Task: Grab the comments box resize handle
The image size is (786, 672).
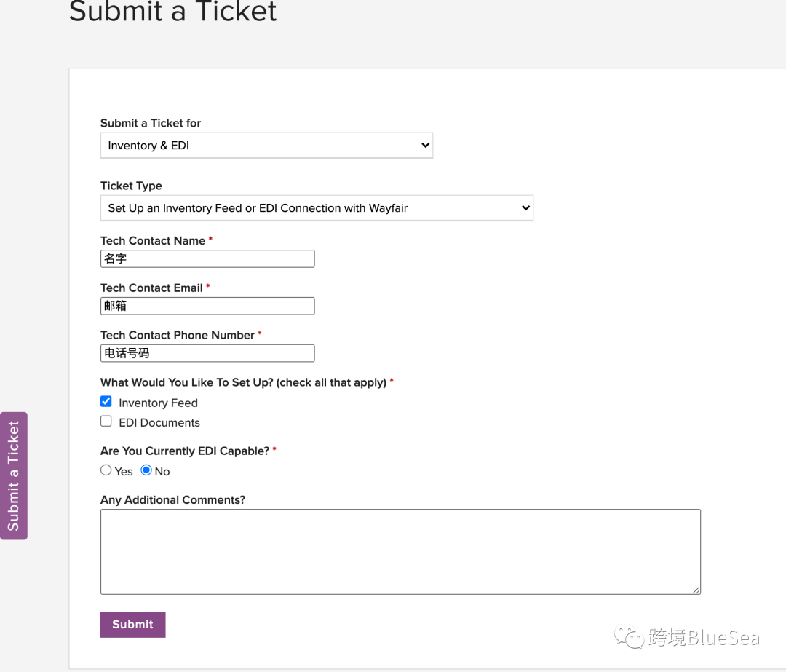Action: (x=696, y=590)
